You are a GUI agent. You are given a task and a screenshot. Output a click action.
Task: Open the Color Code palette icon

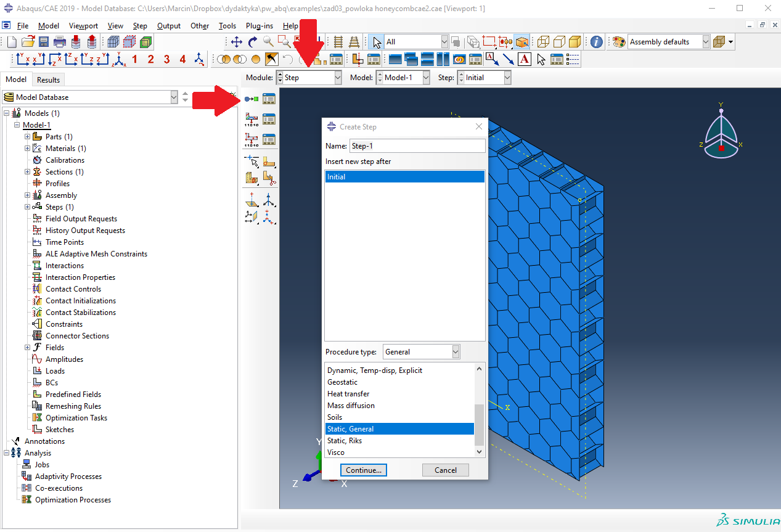click(x=618, y=42)
